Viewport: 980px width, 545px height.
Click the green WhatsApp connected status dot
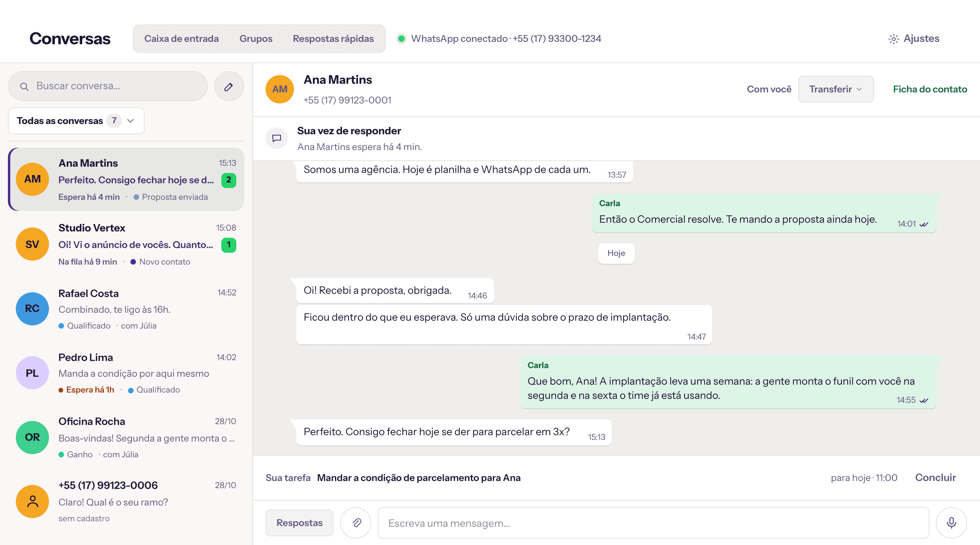[x=401, y=39]
